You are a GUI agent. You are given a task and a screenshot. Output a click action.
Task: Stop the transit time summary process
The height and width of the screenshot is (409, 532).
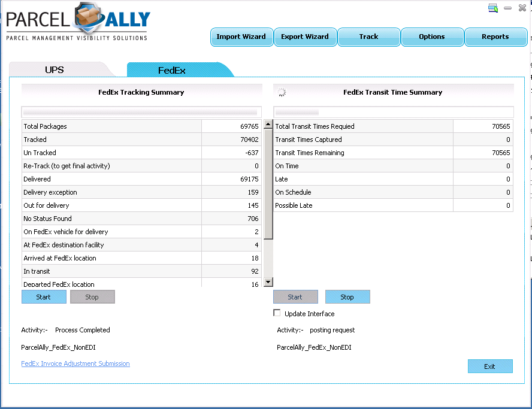pos(347,297)
